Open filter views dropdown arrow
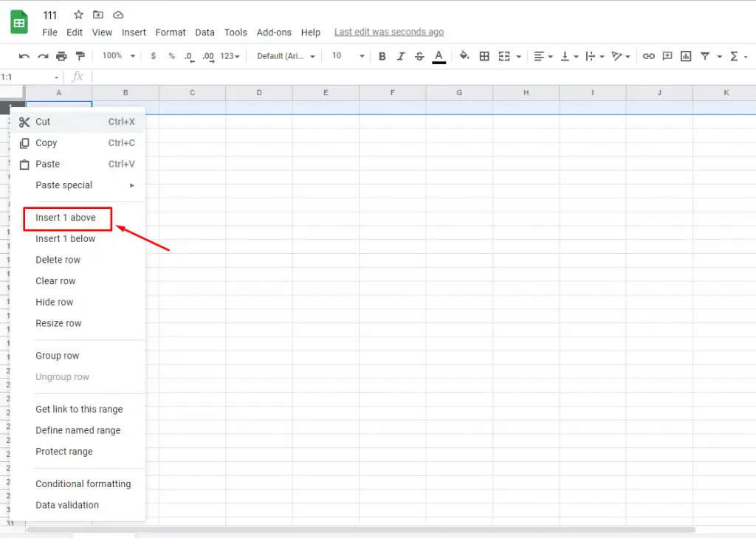 [719, 56]
